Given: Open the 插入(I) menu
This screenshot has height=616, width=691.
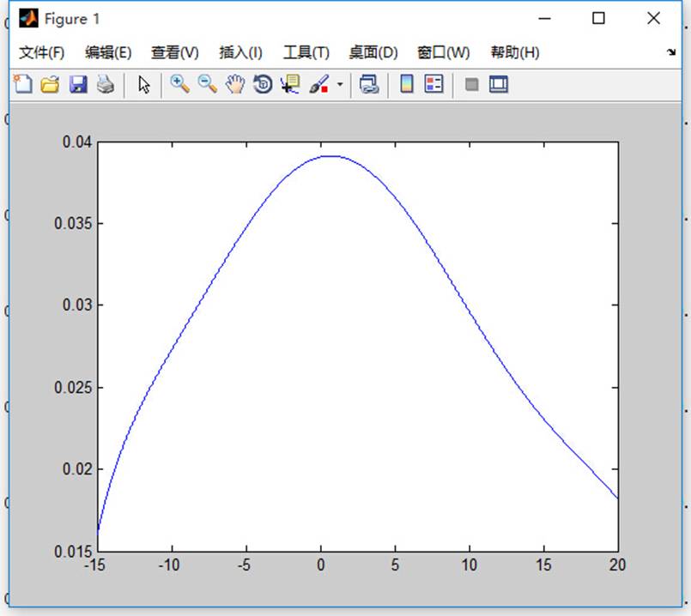Looking at the screenshot, I should [x=240, y=52].
